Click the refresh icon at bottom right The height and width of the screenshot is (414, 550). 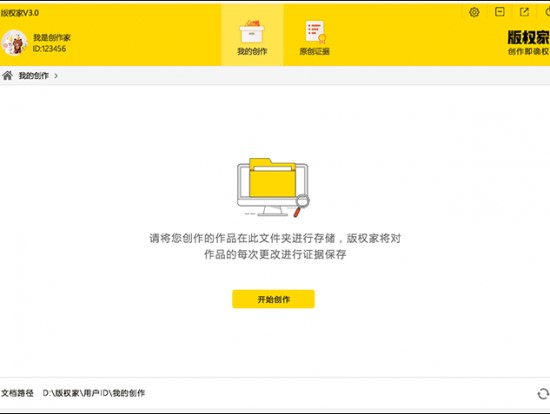tap(543, 394)
